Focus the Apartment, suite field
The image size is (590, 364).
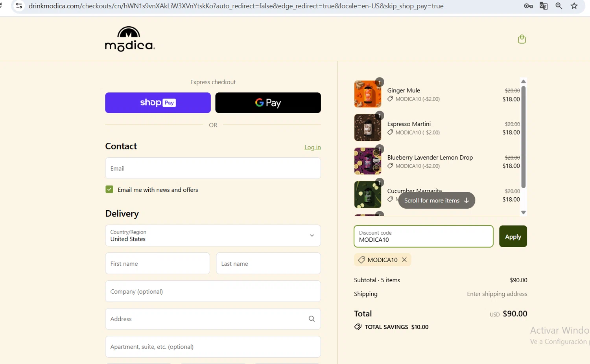tap(213, 347)
